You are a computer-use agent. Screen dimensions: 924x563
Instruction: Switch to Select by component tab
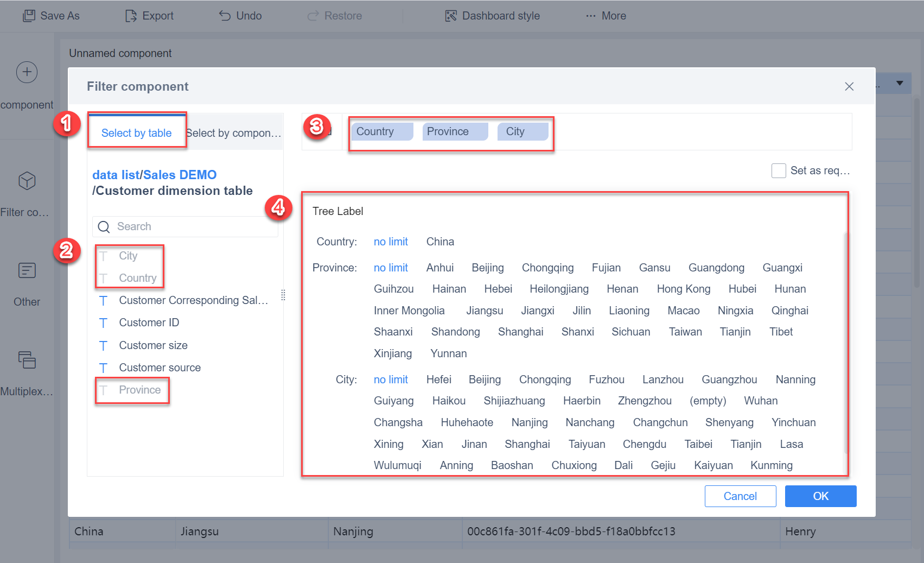point(234,133)
